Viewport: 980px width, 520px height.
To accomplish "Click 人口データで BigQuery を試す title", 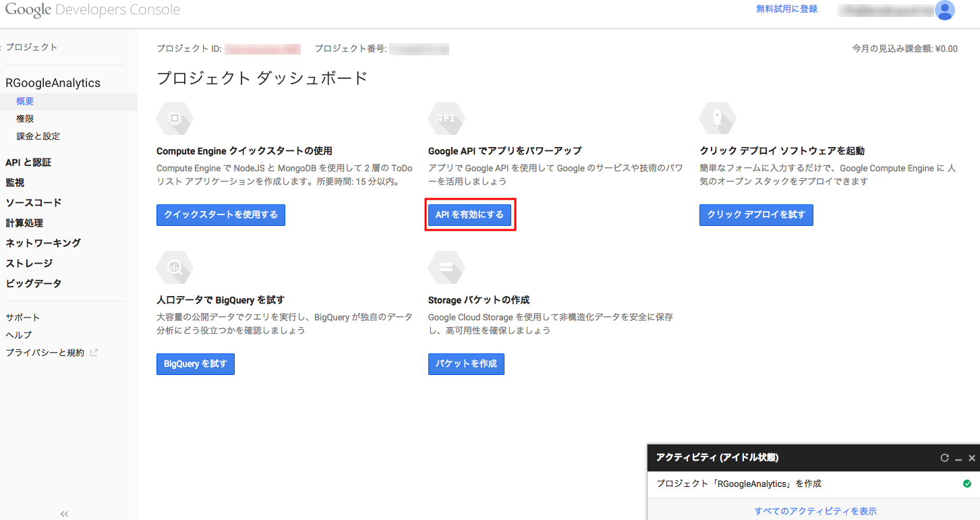I will (221, 299).
